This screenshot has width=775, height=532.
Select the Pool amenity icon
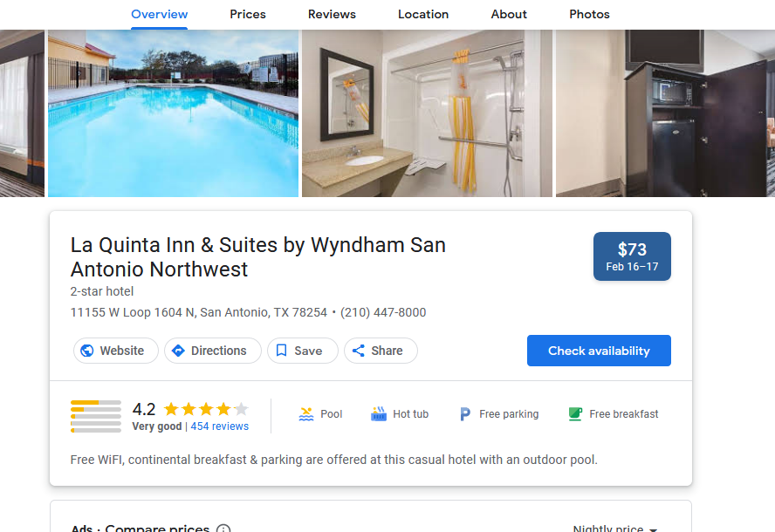tap(306, 414)
